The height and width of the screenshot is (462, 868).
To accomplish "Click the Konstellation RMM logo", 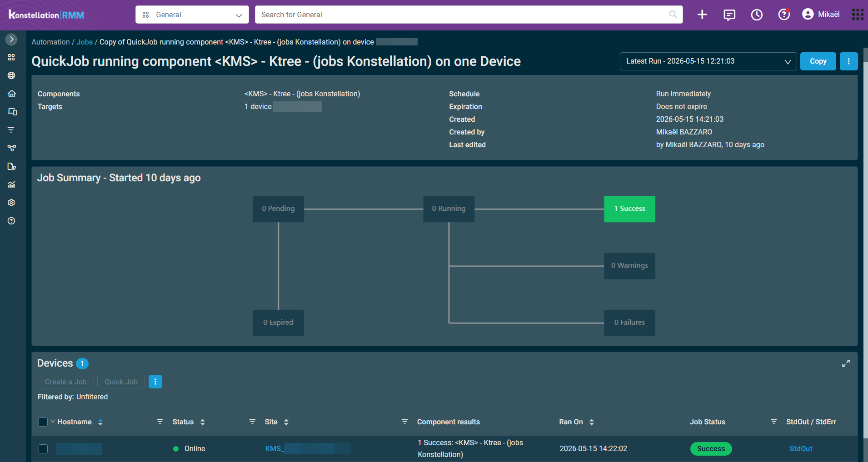I will [46, 15].
